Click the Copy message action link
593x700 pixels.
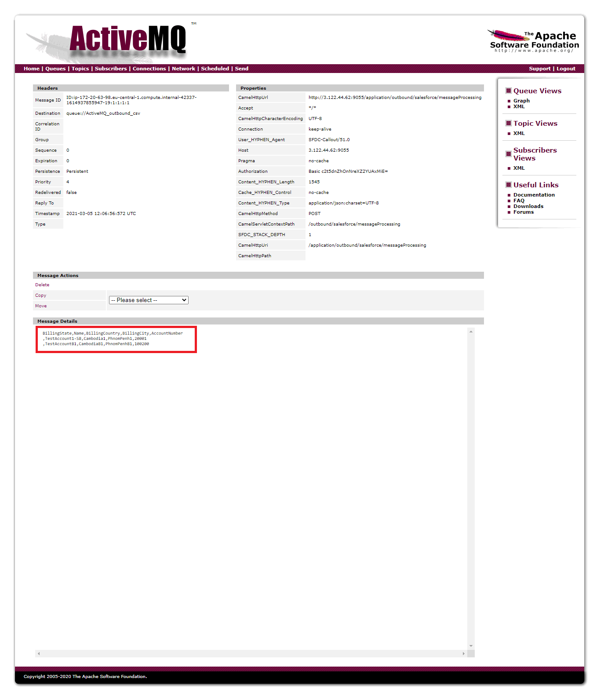40,295
